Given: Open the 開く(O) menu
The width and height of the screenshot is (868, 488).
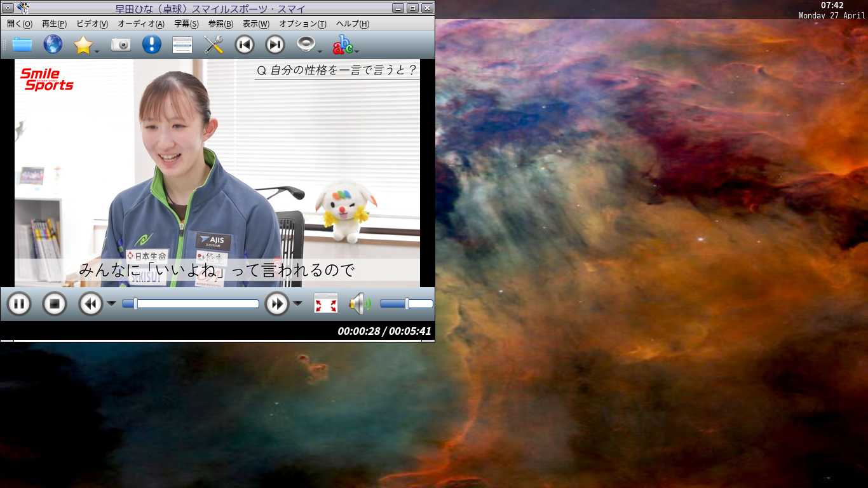Looking at the screenshot, I should pos(20,24).
